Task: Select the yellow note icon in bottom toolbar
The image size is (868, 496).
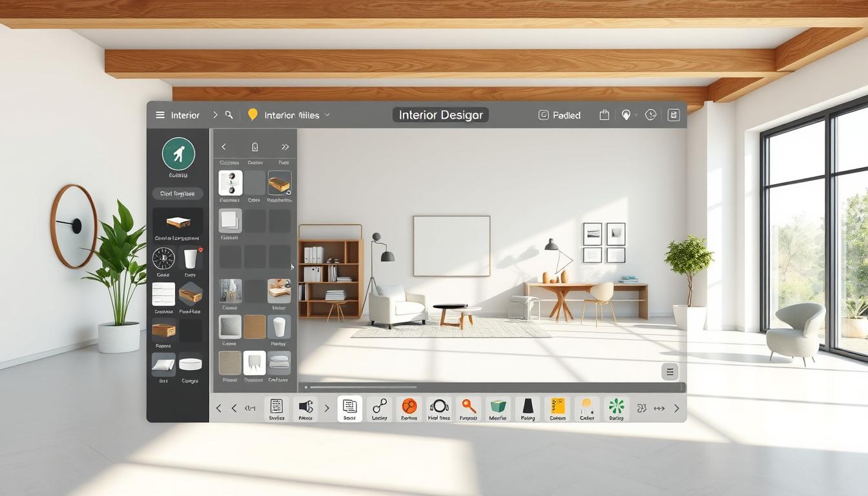Action: 557,408
